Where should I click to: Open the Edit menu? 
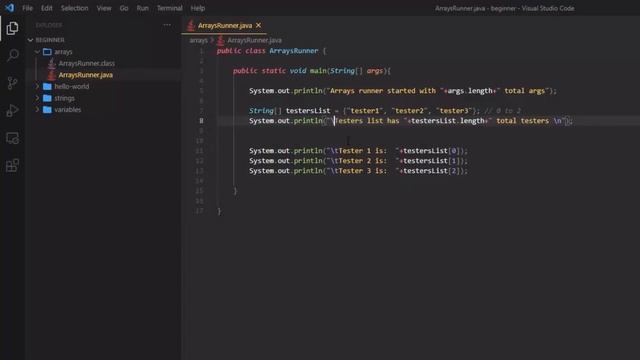[47, 8]
